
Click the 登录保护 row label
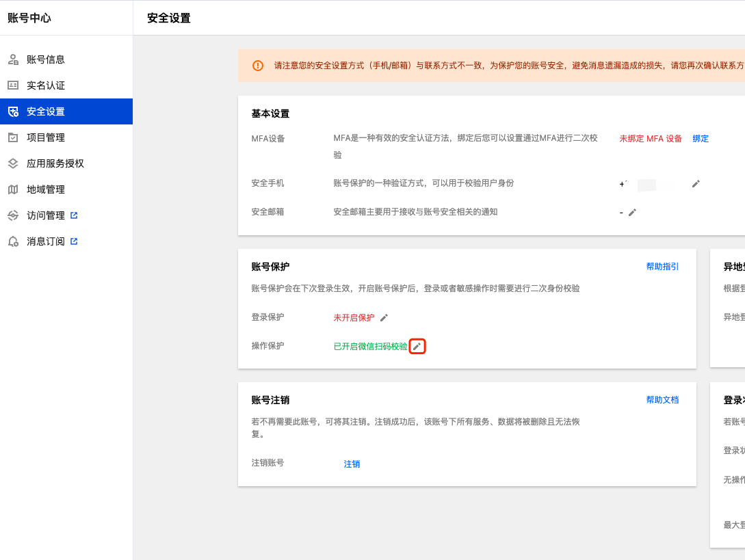(x=267, y=317)
